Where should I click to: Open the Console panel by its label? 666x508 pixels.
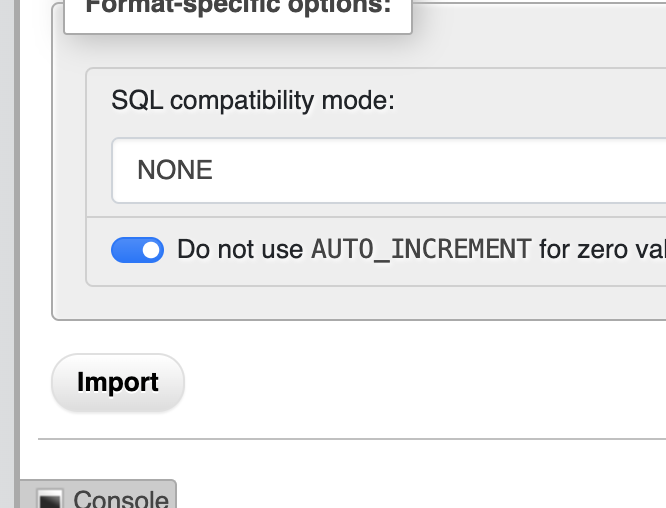point(120,499)
